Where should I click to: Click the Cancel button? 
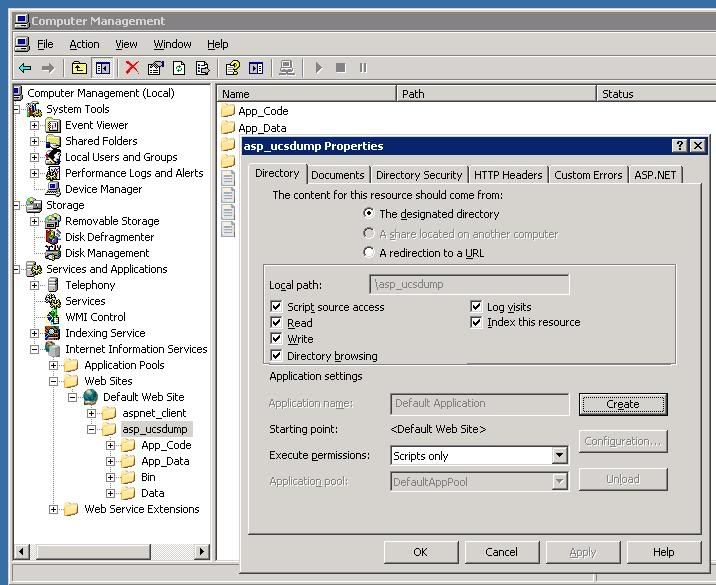pyautogui.click(x=501, y=552)
